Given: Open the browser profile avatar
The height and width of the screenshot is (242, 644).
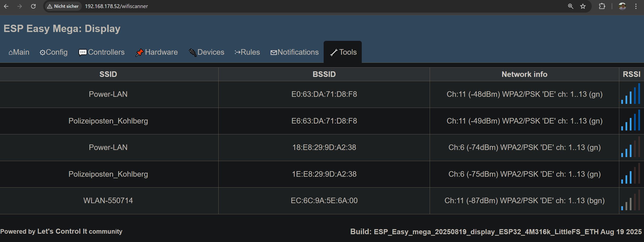Looking at the screenshot, I should coord(622,6).
